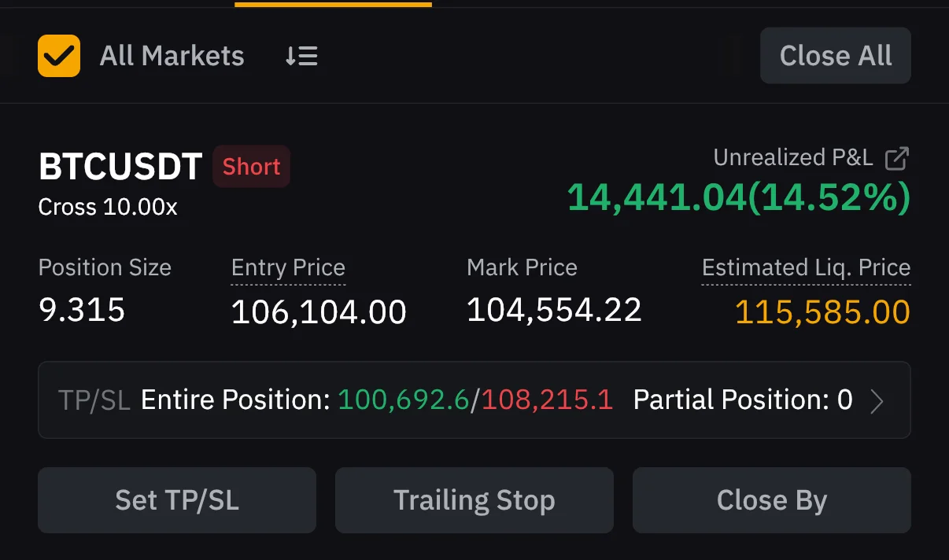
Task: Uncheck the All Markets checkbox
Action: (x=59, y=56)
